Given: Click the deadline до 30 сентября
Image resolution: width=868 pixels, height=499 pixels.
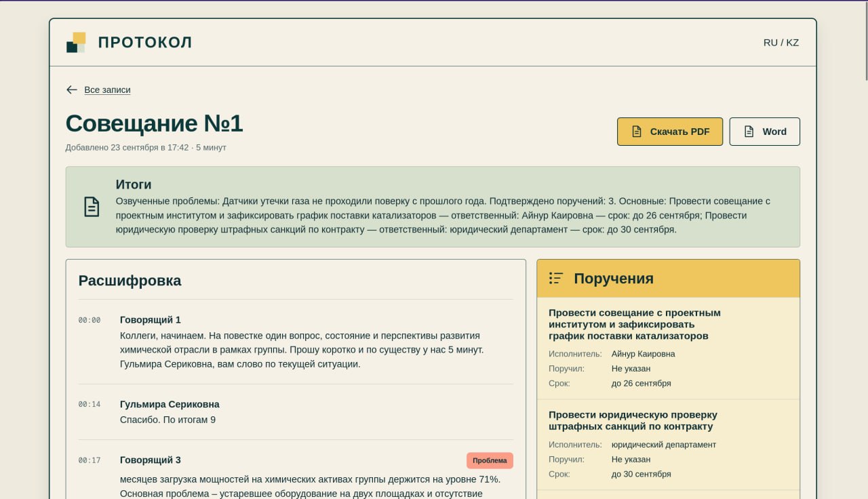Looking at the screenshot, I should click(642, 475).
